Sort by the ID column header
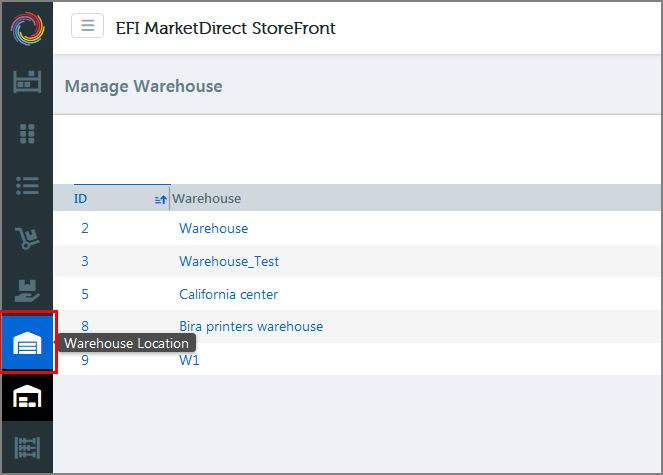The width and height of the screenshot is (663, 475). coord(80,198)
